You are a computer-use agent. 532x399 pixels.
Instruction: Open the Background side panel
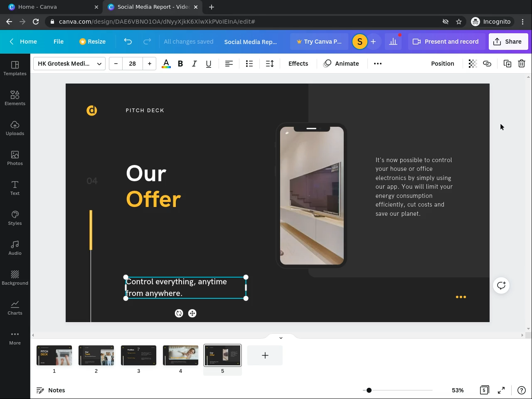[x=15, y=278]
